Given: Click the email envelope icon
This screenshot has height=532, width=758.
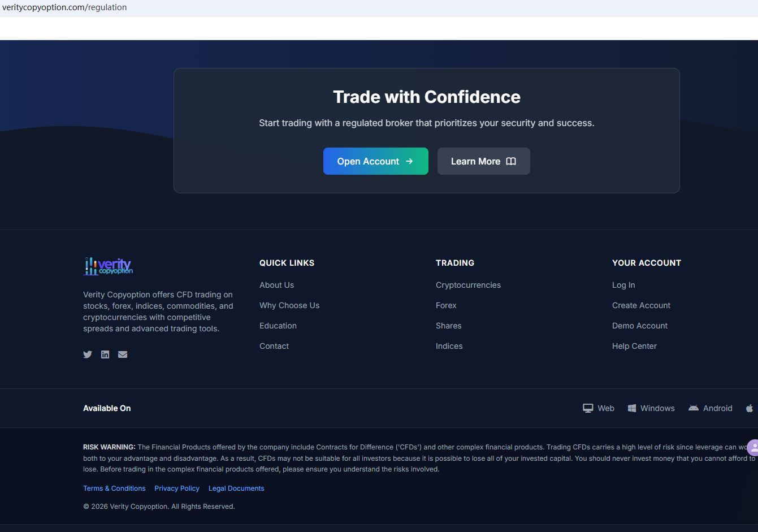Looking at the screenshot, I should 123,354.
